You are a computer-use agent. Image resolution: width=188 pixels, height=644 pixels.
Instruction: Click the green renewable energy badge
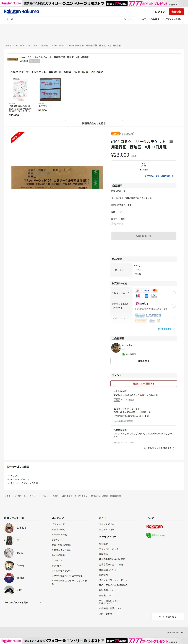(x=155, y=535)
